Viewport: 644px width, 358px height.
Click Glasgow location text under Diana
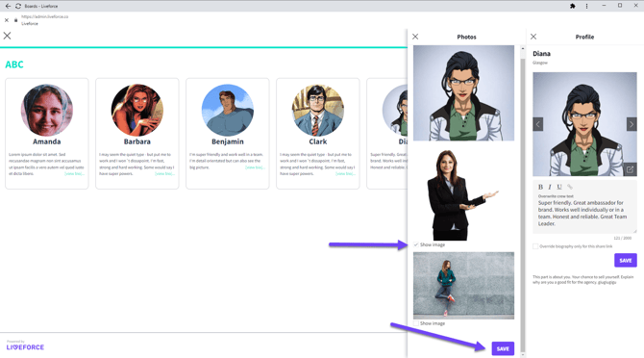click(x=540, y=63)
